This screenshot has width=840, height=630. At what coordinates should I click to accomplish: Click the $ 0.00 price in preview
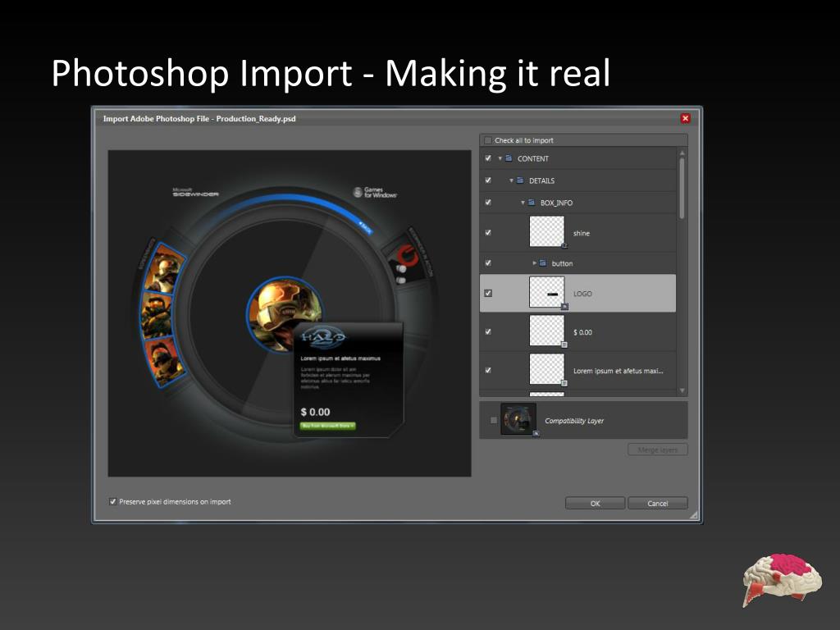[x=315, y=412]
